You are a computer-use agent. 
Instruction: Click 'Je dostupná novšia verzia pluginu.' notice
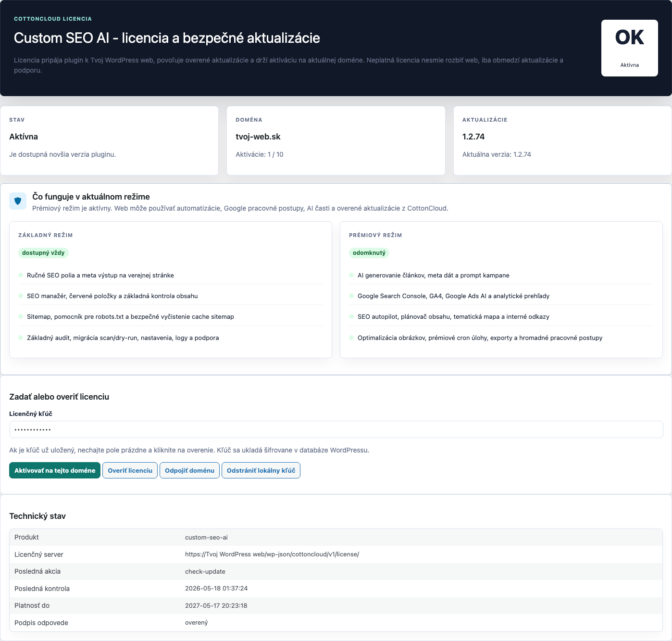pyautogui.click(x=62, y=154)
